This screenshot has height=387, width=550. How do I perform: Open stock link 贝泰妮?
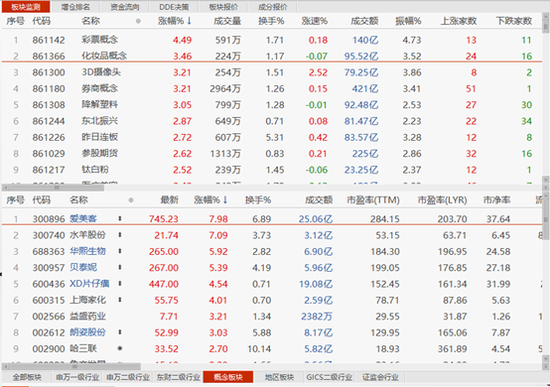[x=83, y=267]
